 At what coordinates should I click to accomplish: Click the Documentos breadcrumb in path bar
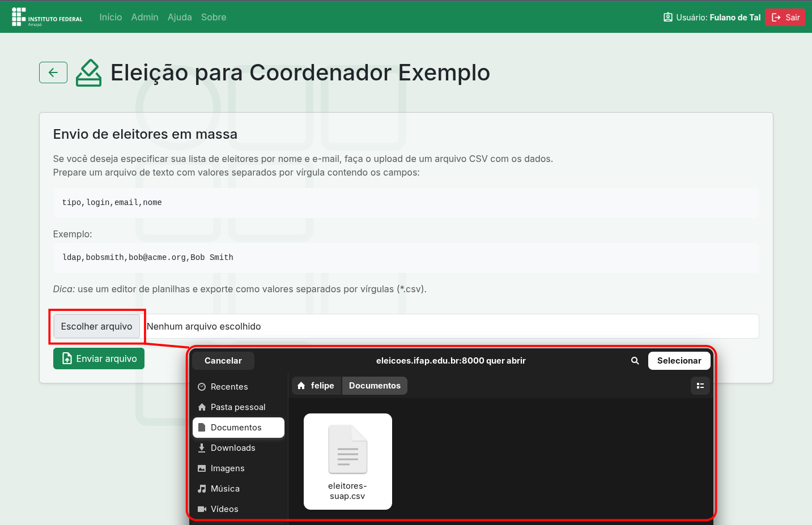pos(375,386)
